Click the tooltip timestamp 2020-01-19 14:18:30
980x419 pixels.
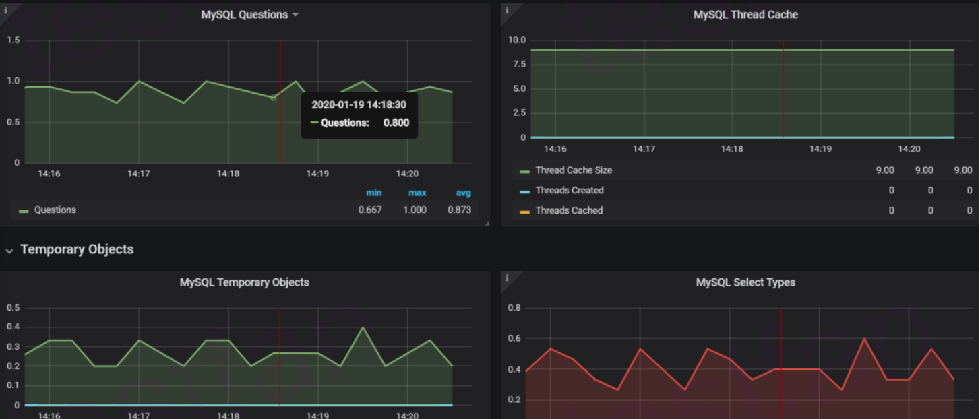pos(359,105)
